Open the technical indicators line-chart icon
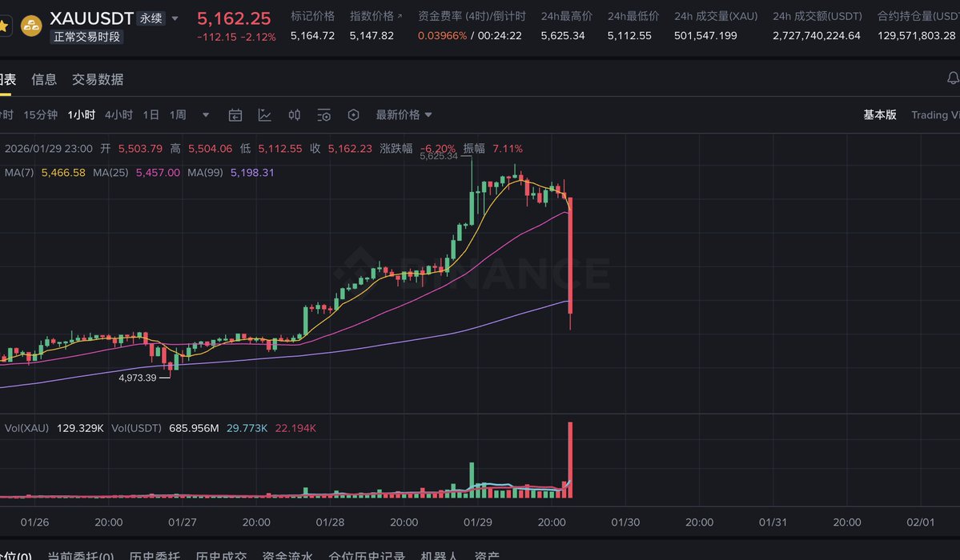Viewport: 960px width, 560px height. (x=265, y=115)
